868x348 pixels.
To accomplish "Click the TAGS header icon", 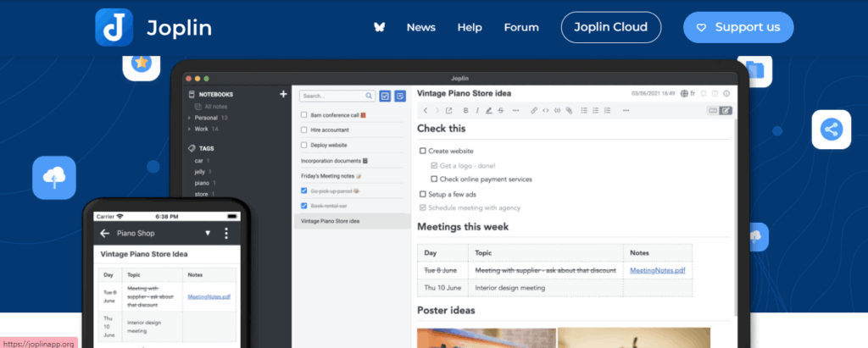I will tap(192, 148).
